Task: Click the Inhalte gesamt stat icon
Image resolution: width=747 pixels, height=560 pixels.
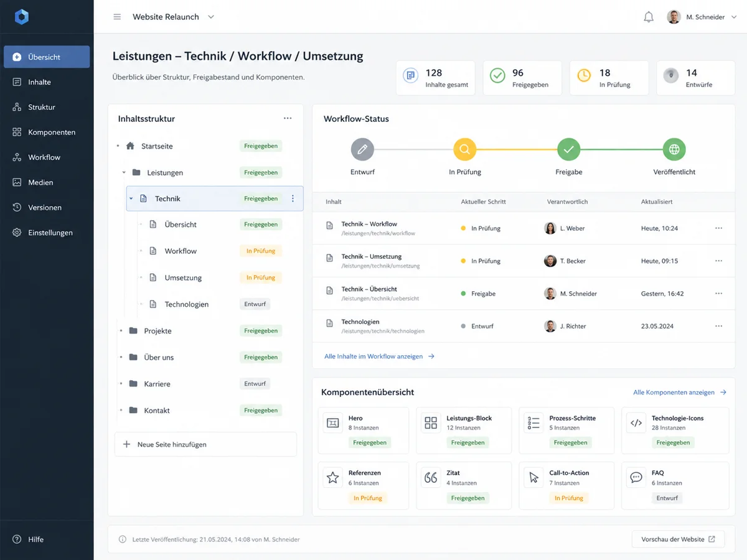Action: tap(410, 76)
